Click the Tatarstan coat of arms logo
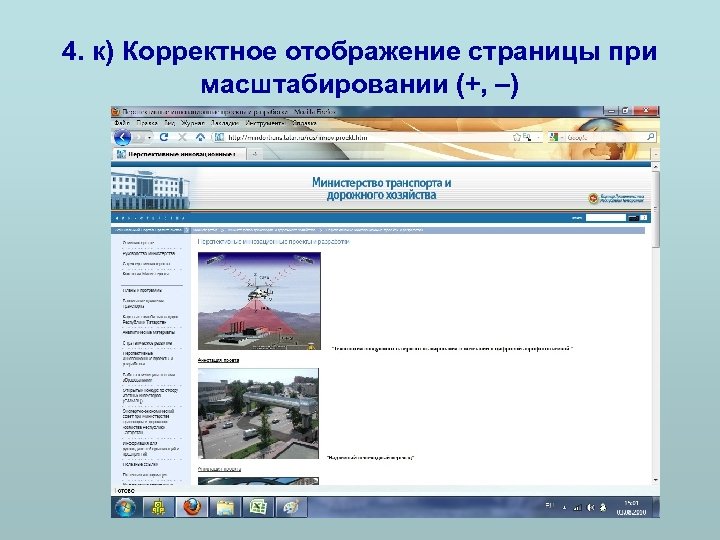This screenshot has height=540, width=720. click(x=594, y=198)
